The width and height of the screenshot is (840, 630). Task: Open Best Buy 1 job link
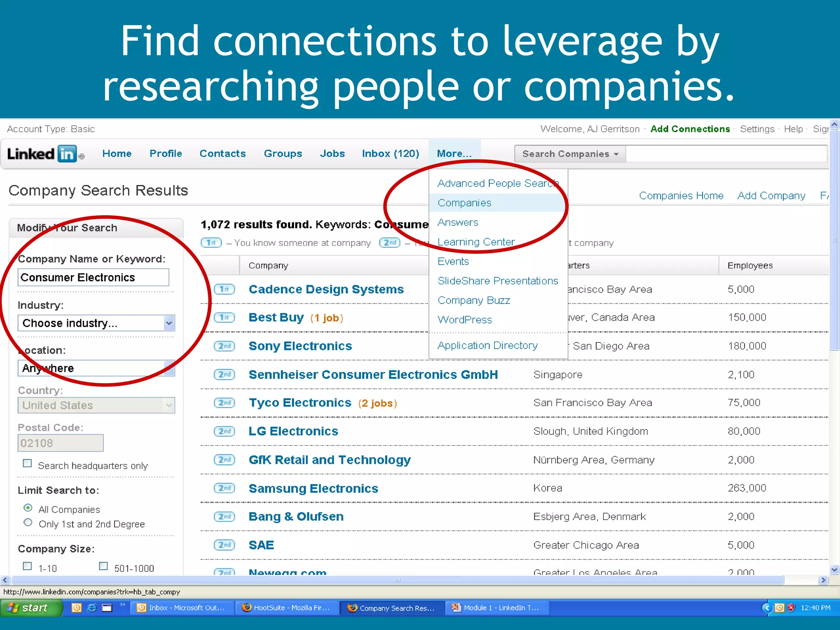click(x=326, y=318)
